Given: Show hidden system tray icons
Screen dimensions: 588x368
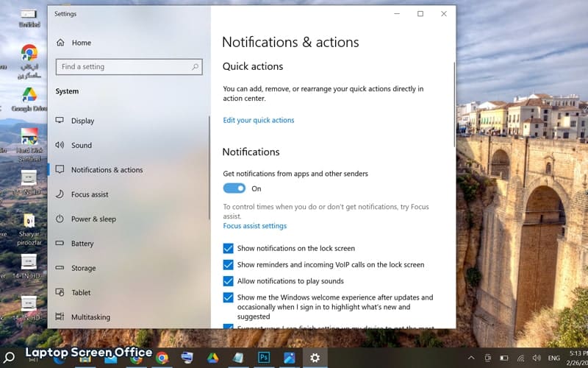Looking at the screenshot, I should click(471, 358).
